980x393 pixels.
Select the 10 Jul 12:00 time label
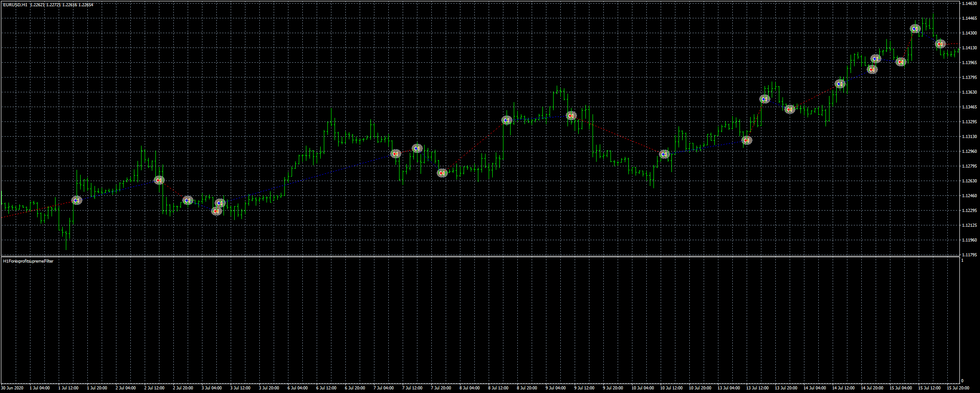click(671, 388)
